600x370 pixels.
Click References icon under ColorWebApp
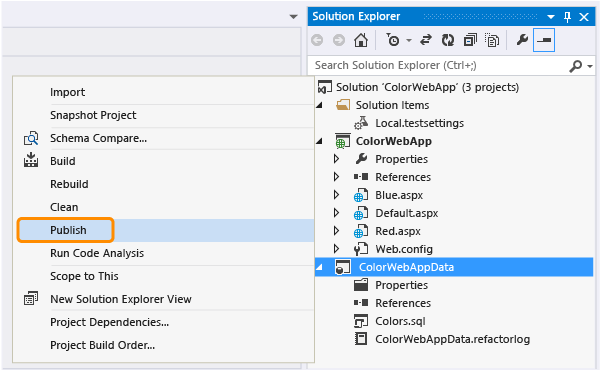[x=361, y=177]
